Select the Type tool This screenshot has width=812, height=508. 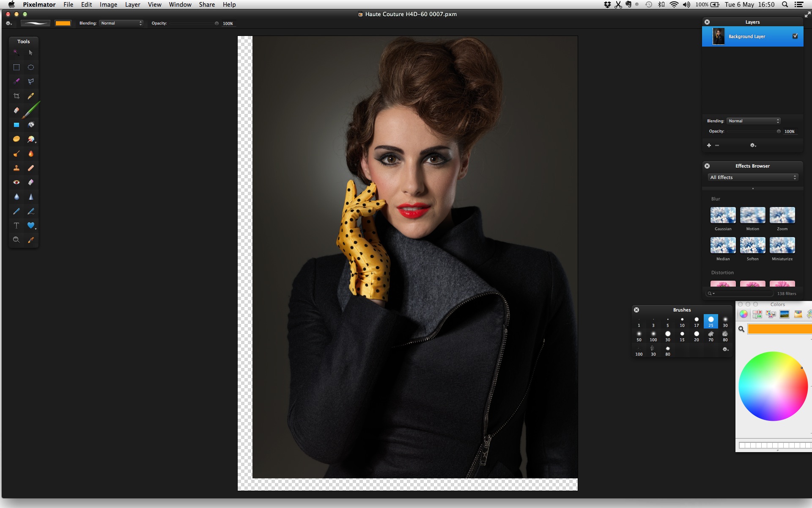[x=16, y=226]
